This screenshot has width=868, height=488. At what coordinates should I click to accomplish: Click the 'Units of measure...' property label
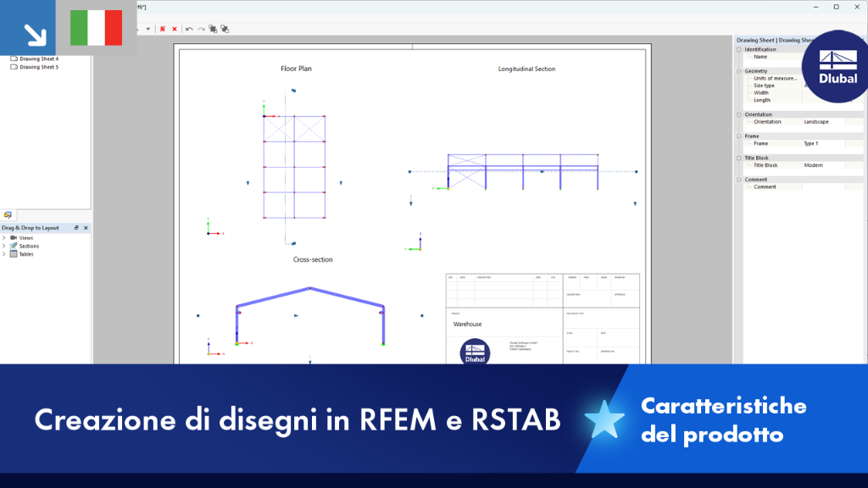776,79
